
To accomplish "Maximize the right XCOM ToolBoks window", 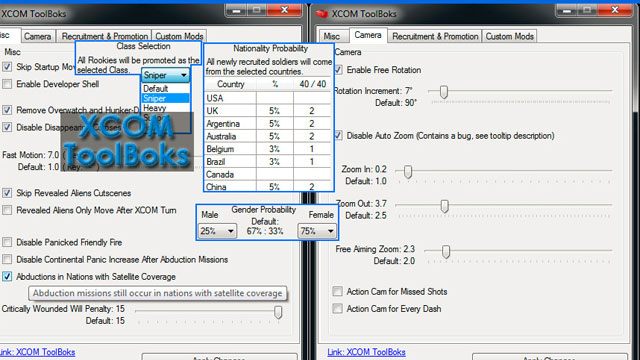I will coord(588,10).
